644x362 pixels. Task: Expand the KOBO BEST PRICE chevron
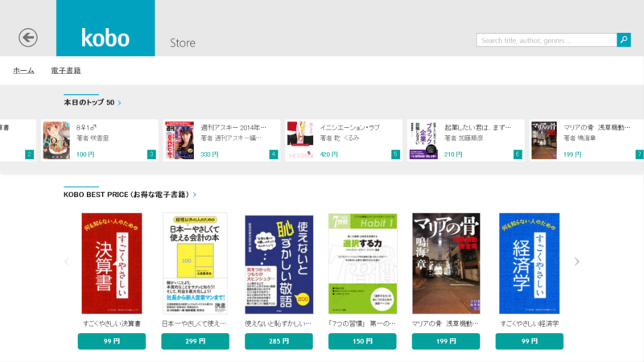195,195
